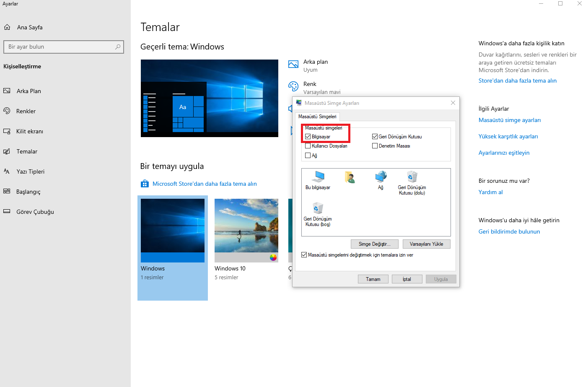Viewport: 588px width, 387px height.
Task: Enable the Ağ checkbox
Action: click(x=308, y=156)
